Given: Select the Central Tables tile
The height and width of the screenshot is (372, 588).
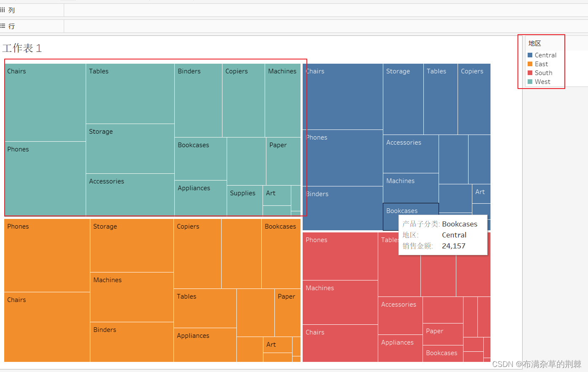Looking at the screenshot, I should pyautogui.click(x=441, y=99).
